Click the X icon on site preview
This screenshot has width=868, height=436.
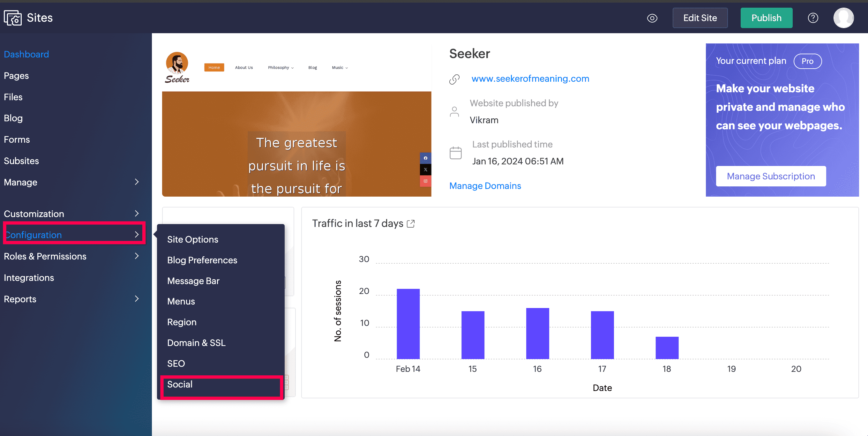(x=425, y=169)
